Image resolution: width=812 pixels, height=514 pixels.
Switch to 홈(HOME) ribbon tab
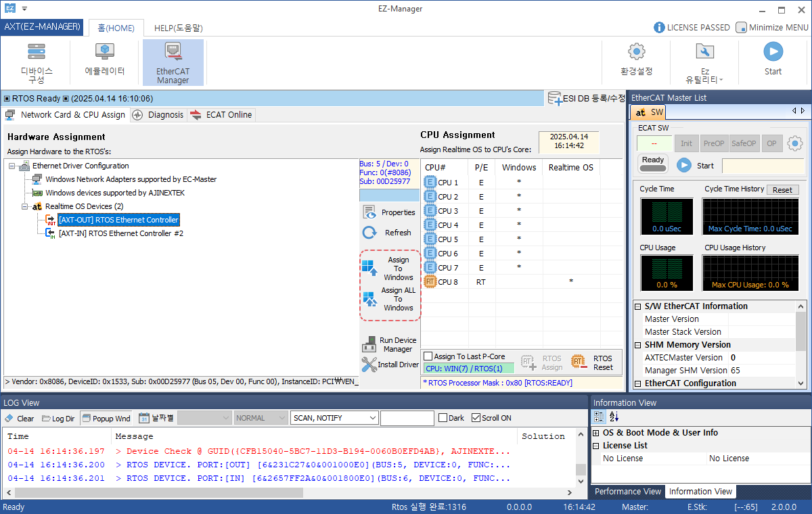pos(116,28)
